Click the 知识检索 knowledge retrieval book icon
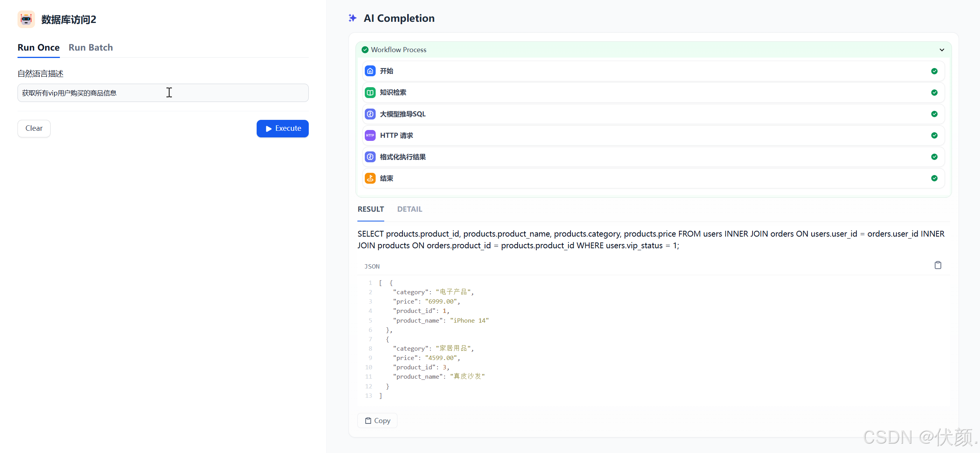980x453 pixels. coord(370,92)
